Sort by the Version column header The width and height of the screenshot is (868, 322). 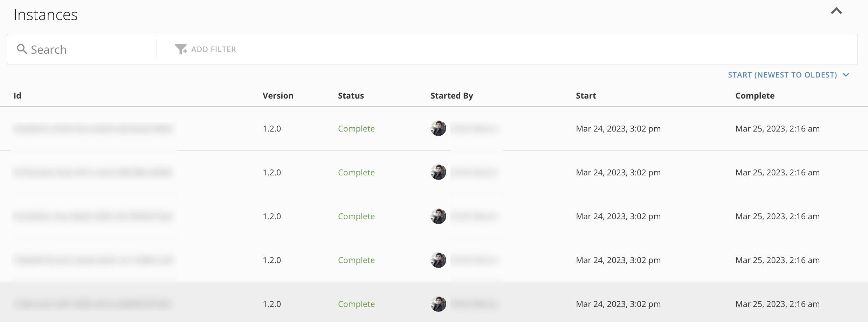click(x=278, y=95)
